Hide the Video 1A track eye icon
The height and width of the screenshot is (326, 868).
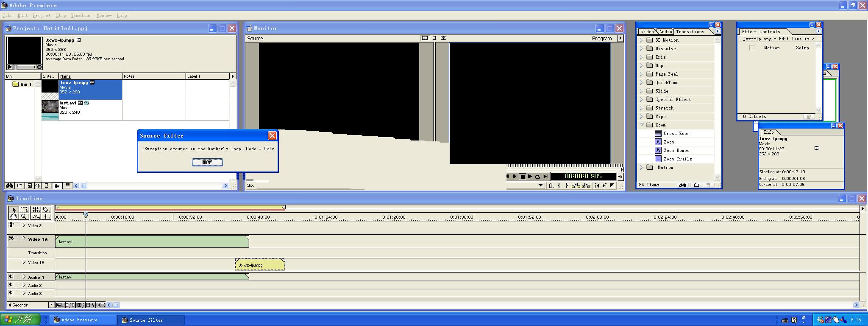point(11,239)
